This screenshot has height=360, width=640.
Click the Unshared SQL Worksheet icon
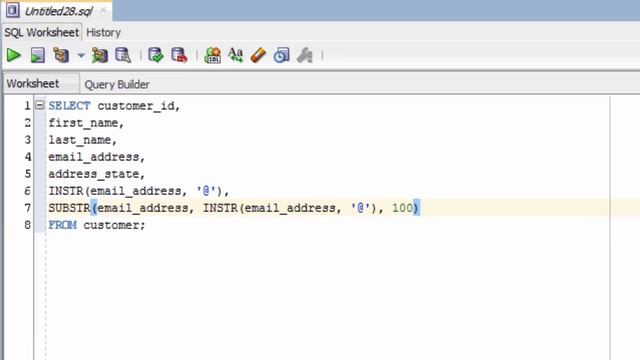213,55
